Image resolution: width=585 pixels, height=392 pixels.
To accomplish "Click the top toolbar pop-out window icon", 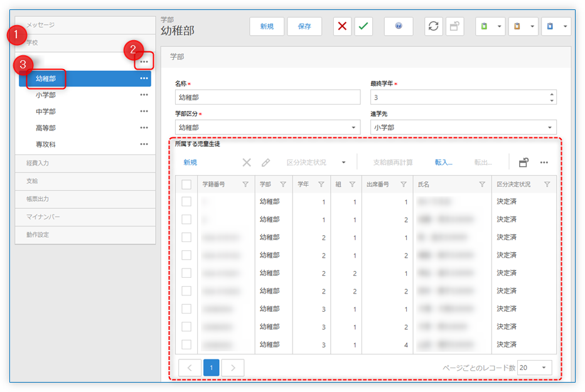I will click(x=454, y=26).
